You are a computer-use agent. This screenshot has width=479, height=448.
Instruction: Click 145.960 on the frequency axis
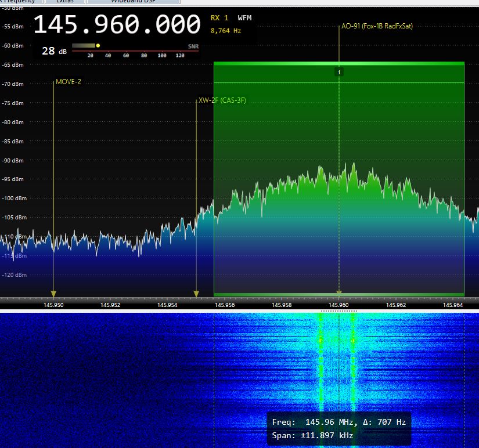pos(338,305)
